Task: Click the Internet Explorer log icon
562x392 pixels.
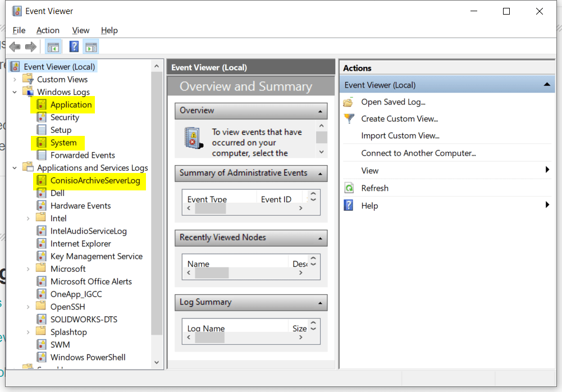Action: (x=42, y=244)
